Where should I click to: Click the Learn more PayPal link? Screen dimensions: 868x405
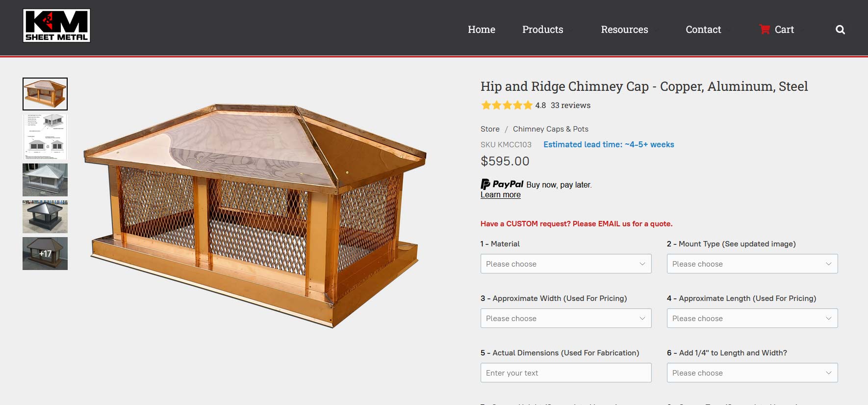tap(500, 194)
